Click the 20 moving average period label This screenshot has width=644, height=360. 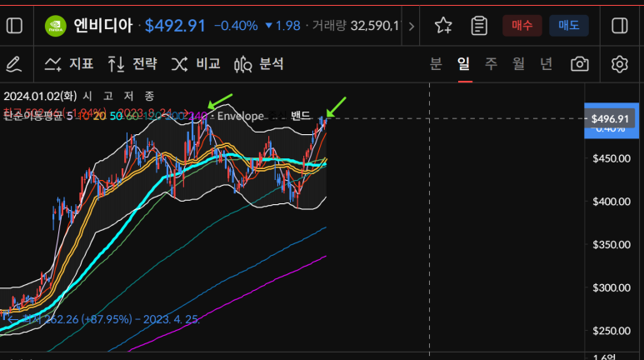99,117
